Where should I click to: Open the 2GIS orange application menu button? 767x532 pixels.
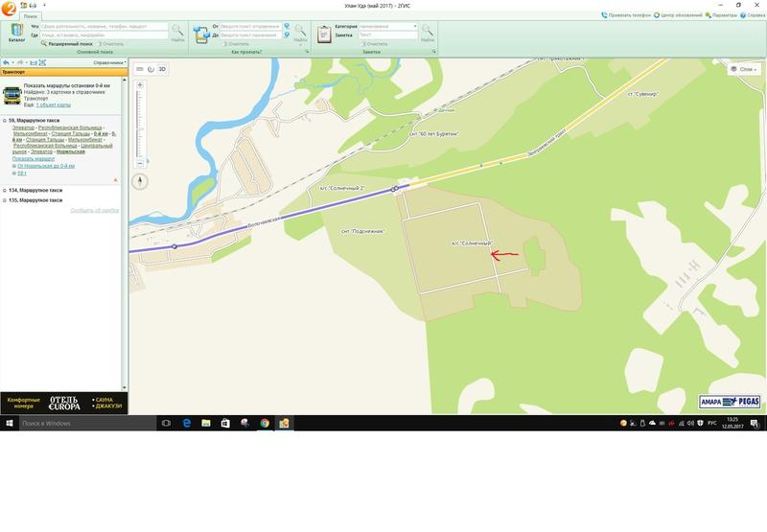pos(9,9)
